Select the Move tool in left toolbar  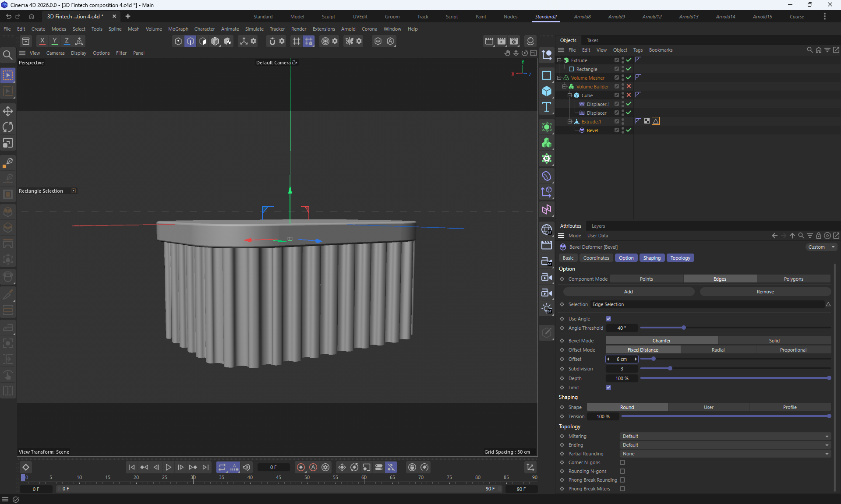click(x=8, y=111)
